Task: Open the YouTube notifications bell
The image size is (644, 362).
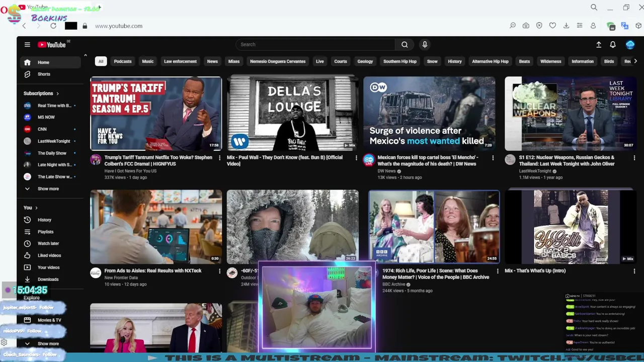Action: tap(613, 45)
